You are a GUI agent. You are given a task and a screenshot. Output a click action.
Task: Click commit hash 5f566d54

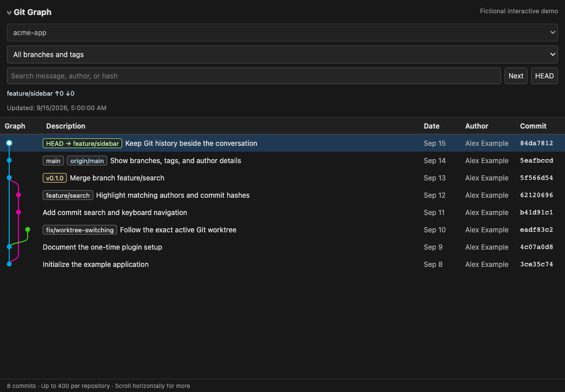[536, 178]
